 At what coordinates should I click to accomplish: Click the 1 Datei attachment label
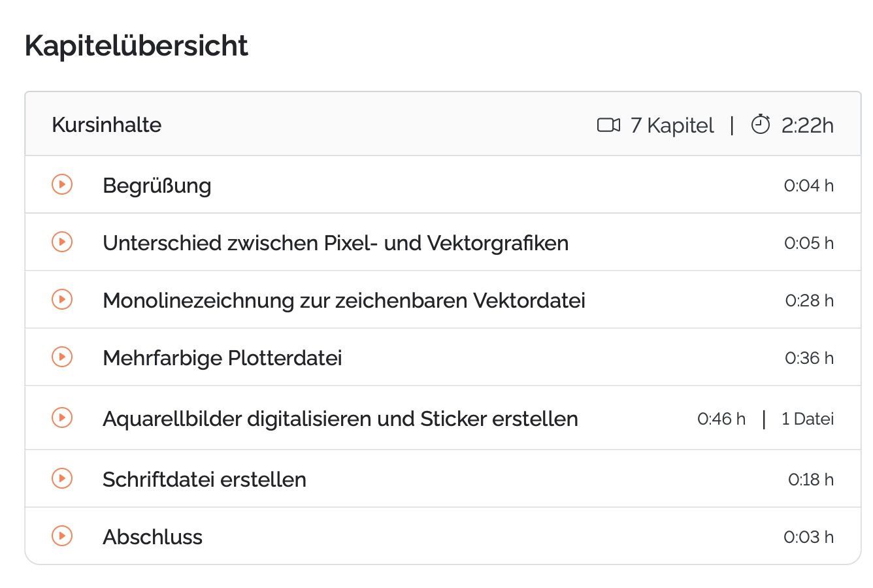click(x=808, y=419)
